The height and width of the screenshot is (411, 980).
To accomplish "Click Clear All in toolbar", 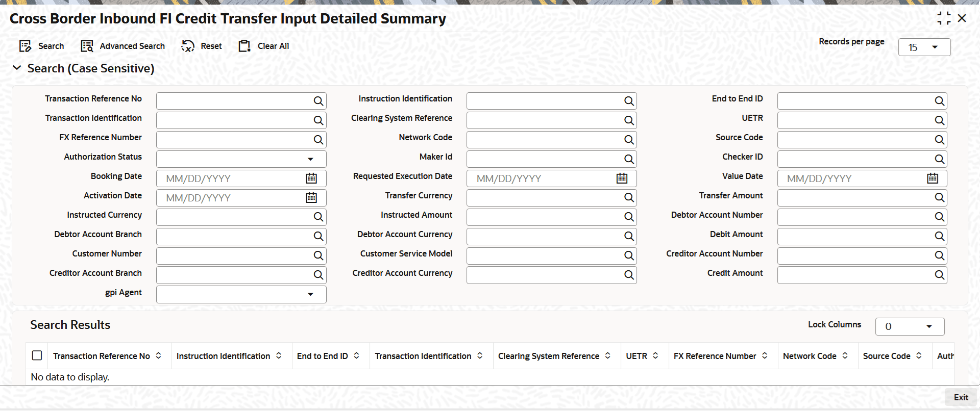I will coord(264,46).
